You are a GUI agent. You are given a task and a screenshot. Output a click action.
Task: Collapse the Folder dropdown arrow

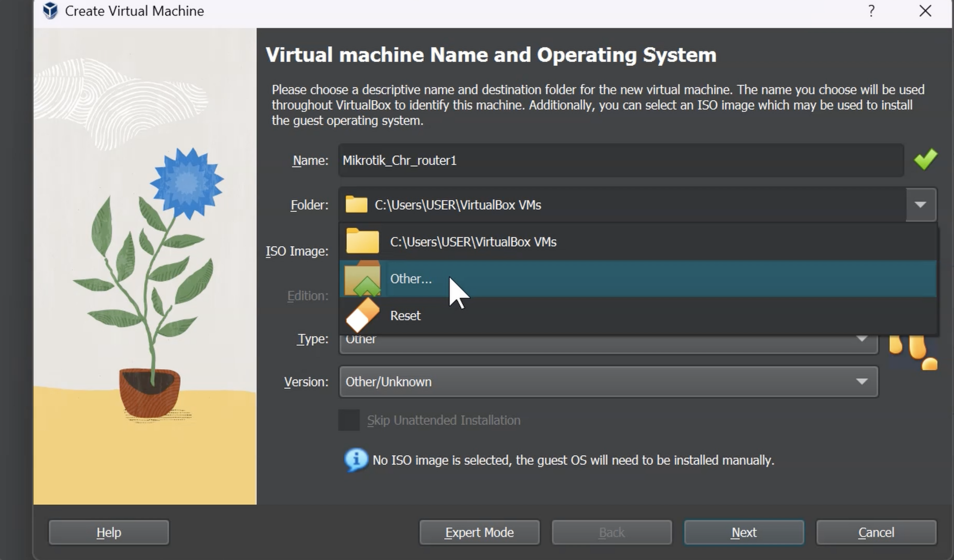tap(920, 205)
